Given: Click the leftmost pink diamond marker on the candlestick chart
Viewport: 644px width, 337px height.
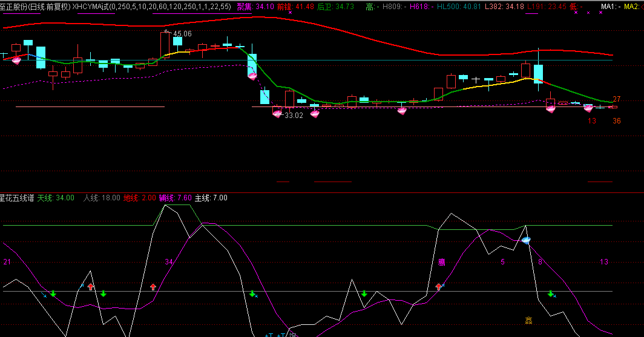Looking at the screenshot, I should [x=16, y=60].
